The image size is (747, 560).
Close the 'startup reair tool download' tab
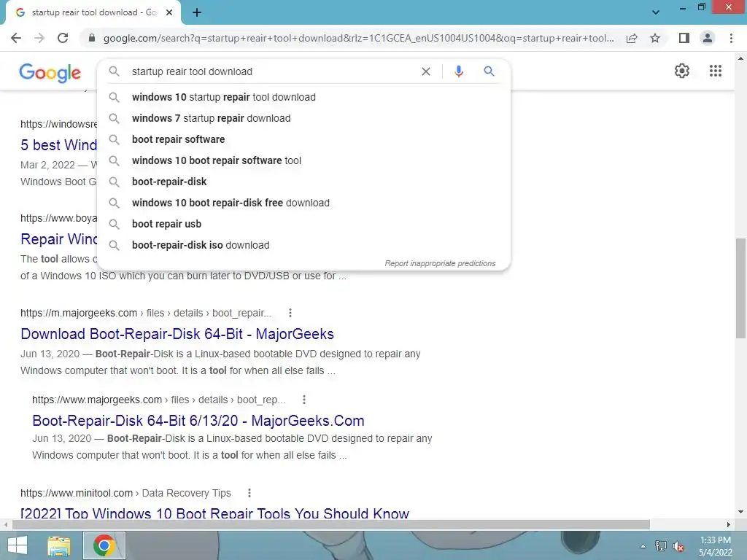click(x=169, y=13)
